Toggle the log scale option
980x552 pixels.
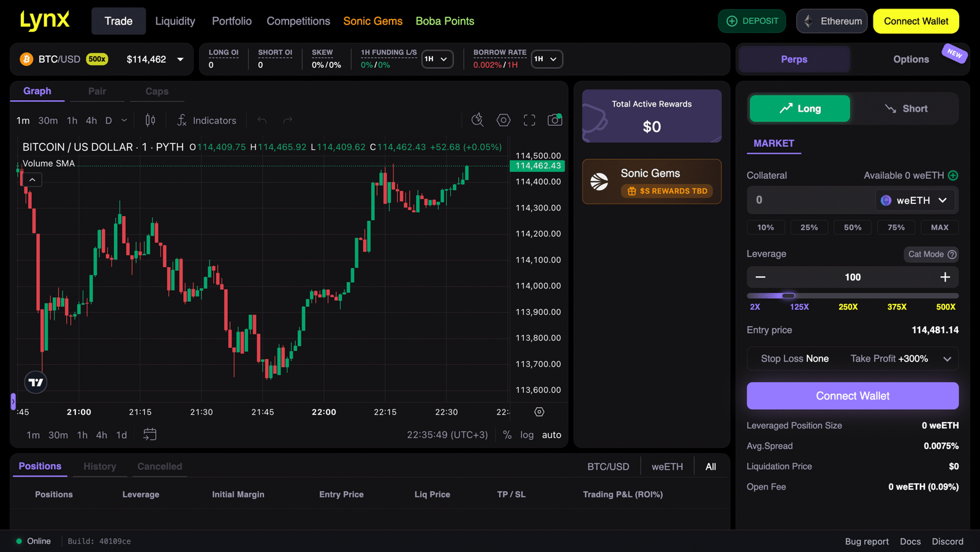click(527, 435)
